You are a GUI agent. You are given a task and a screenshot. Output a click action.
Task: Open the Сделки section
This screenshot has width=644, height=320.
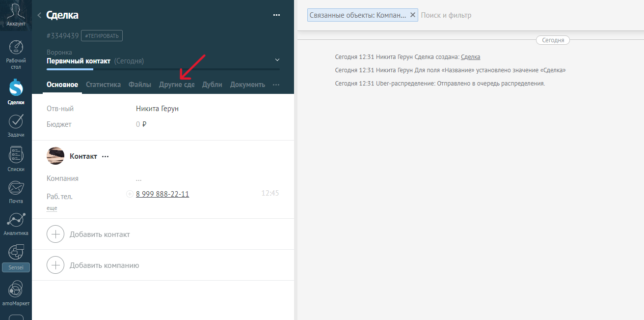click(16, 92)
